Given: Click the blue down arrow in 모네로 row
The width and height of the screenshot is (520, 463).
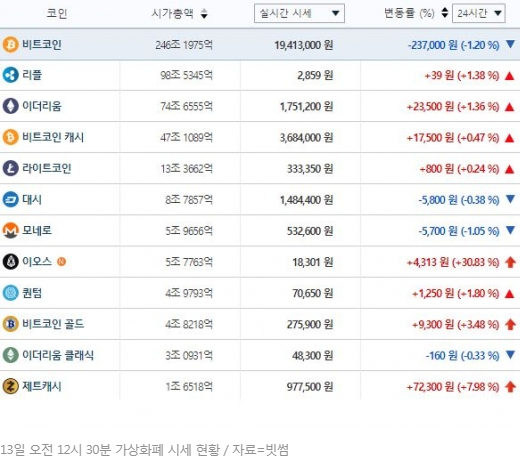Looking at the screenshot, I should [510, 230].
